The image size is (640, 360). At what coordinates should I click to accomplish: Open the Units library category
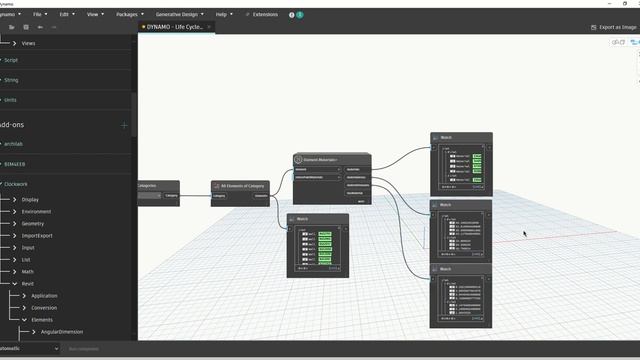click(10, 100)
